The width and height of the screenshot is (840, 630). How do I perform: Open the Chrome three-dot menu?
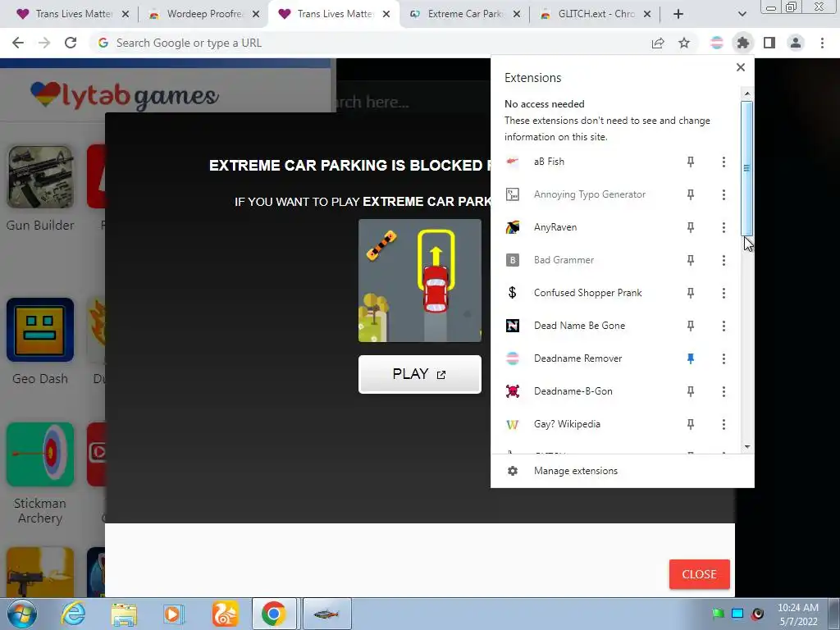(822, 43)
